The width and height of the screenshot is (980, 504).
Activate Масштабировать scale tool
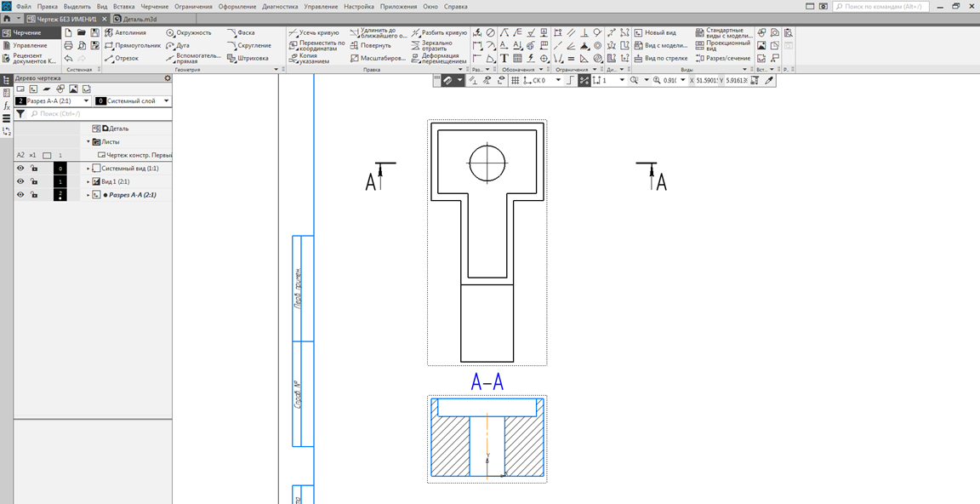click(x=378, y=58)
